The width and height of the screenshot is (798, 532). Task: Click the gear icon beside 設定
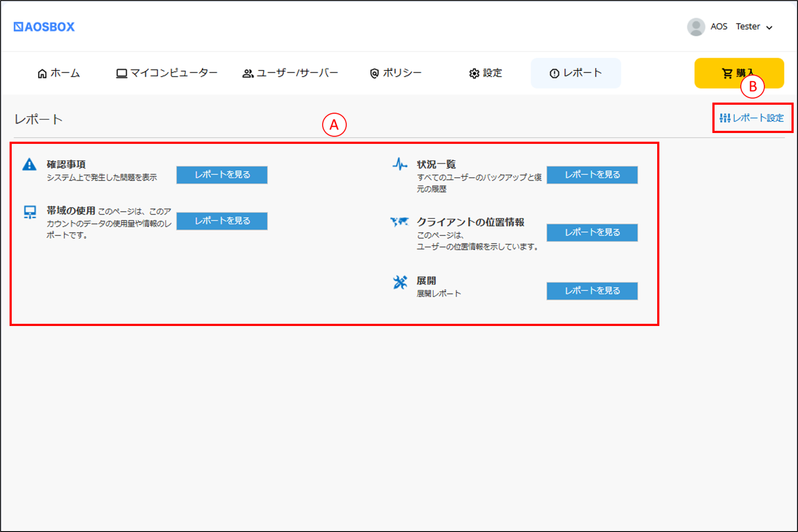474,73
